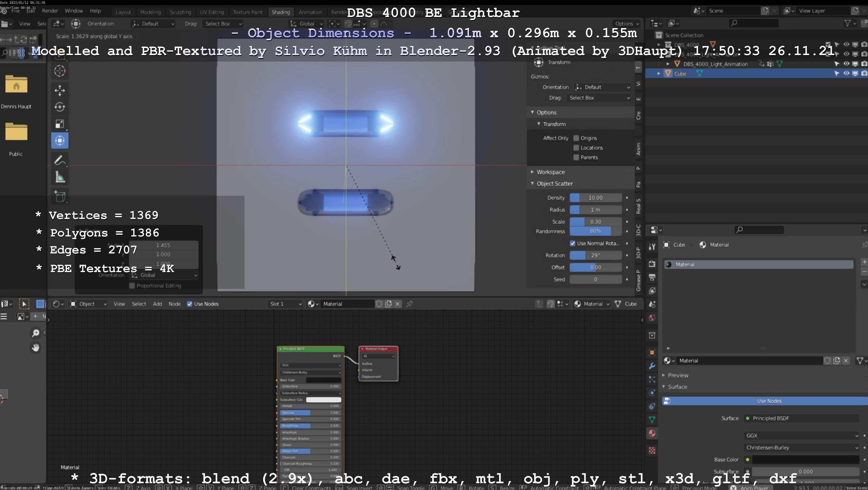
Task: Adjust the Randomness 80% slider
Action: pyautogui.click(x=595, y=231)
